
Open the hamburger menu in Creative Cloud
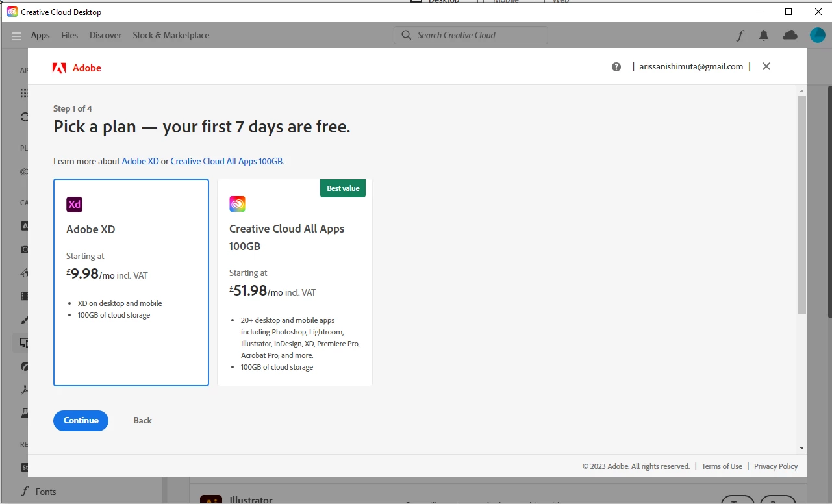coord(16,36)
